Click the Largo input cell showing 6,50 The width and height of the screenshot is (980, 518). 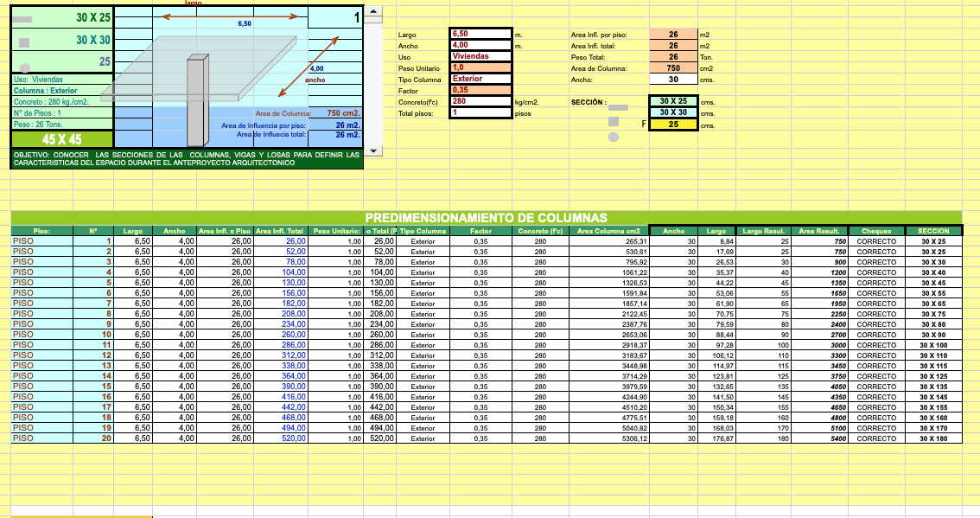click(x=480, y=34)
